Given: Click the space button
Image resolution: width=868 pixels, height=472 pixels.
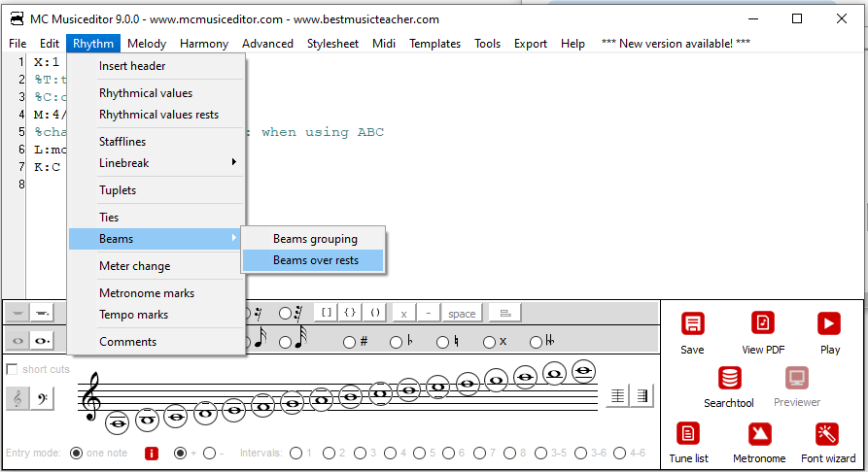Looking at the screenshot, I should tap(462, 313).
